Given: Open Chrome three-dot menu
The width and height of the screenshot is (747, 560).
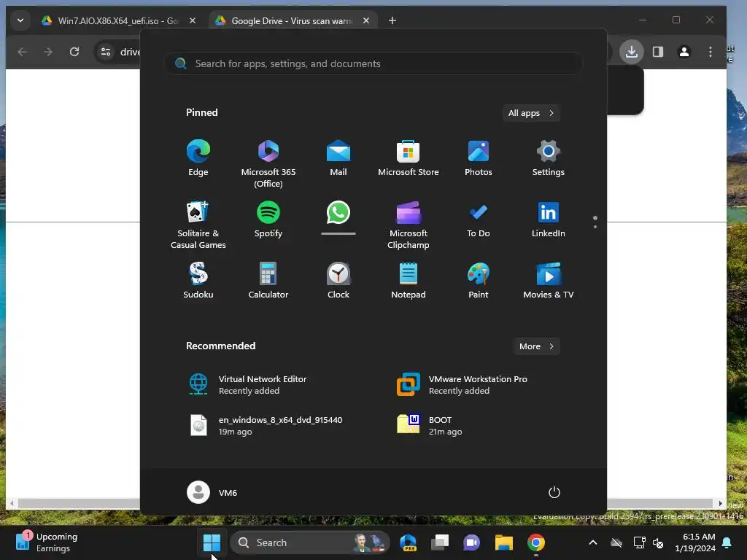Looking at the screenshot, I should 711,52.
